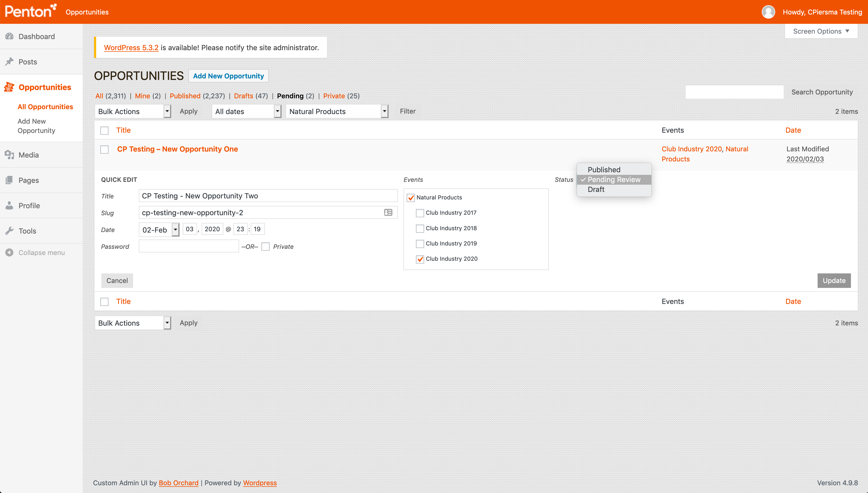868x493 pixels.
Task: Open the Natural Products events filter dropdown
Action: [x=337, y=111]
